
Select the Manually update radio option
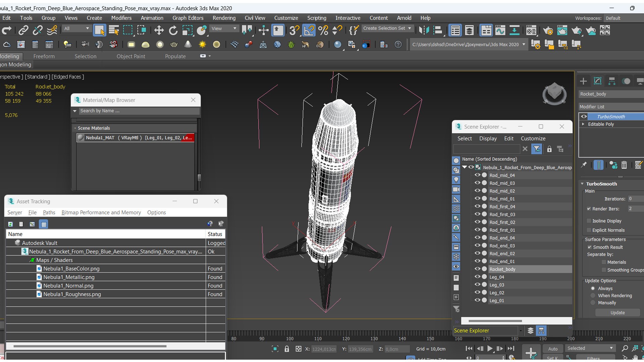coord(593,303)
